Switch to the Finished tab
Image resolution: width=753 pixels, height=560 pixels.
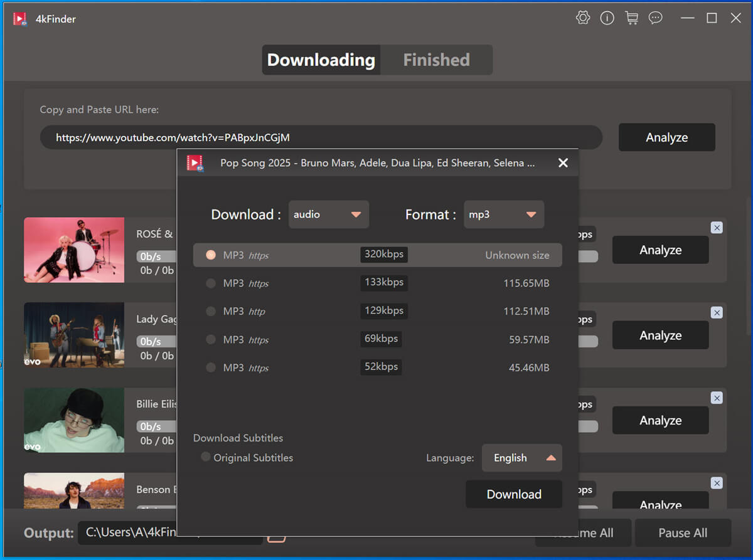tap(436, 60)
